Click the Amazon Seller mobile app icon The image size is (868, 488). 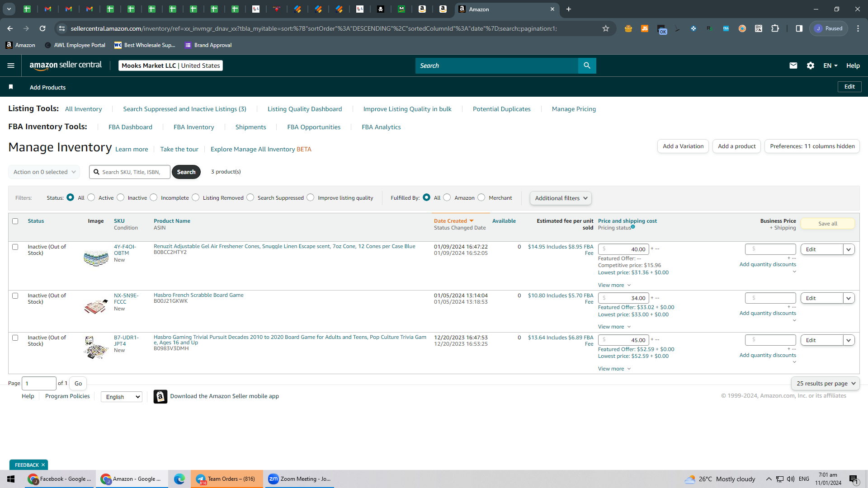(160, 396)
